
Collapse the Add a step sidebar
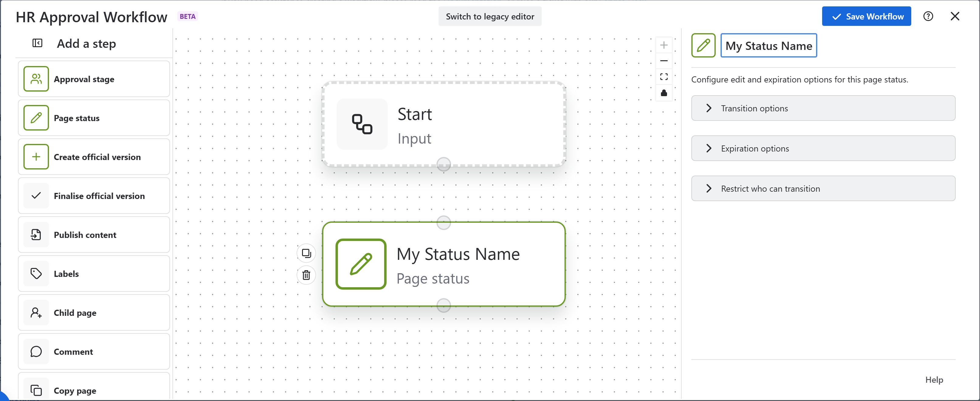click(x=37, y=43)
